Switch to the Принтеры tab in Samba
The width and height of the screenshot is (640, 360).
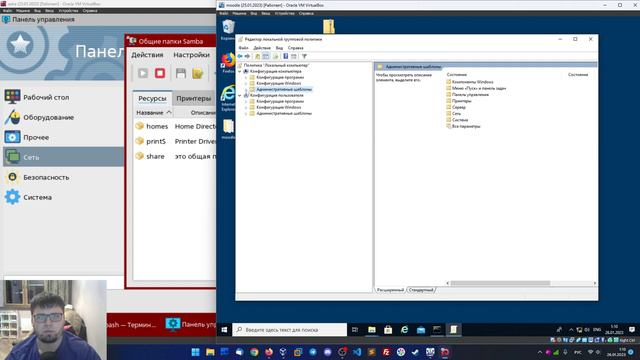pos(193,98)
